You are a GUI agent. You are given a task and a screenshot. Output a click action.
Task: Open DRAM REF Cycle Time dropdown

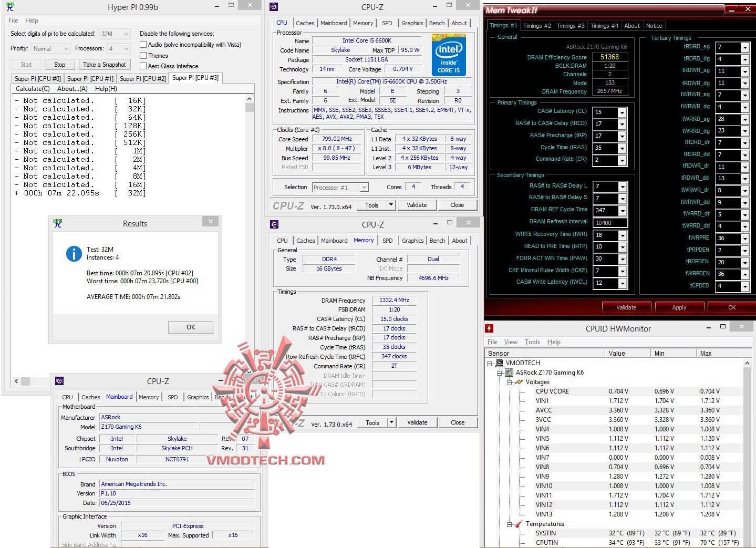[622, 211]
